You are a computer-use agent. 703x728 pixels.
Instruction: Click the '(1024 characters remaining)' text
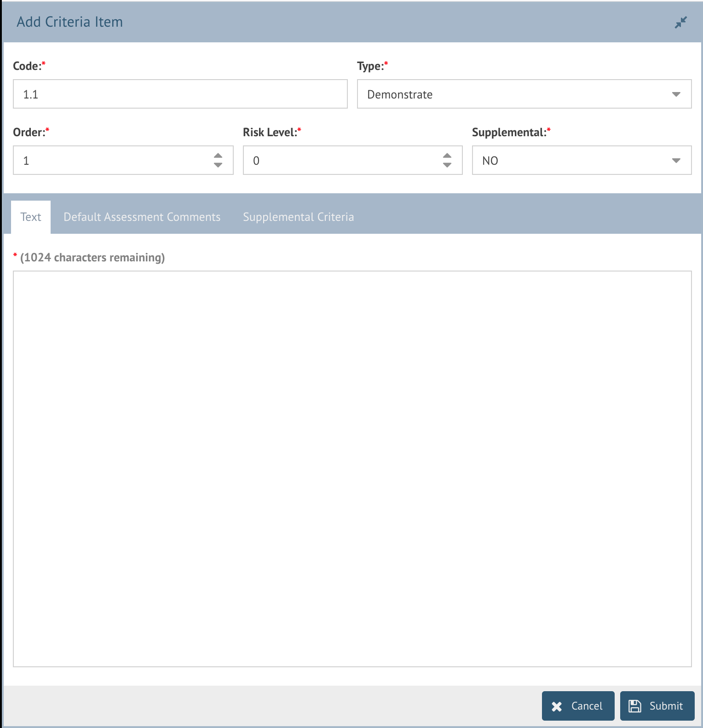[x=92, y=257]
